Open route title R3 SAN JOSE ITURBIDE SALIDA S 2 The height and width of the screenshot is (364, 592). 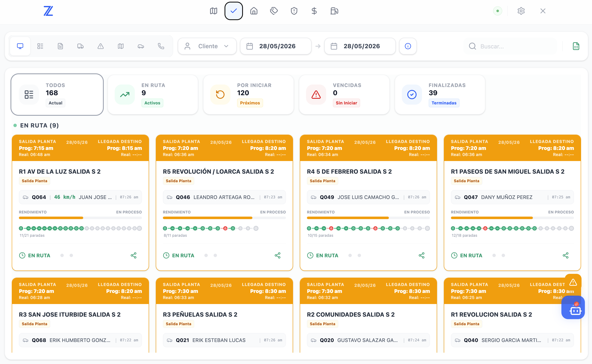point(70,315)
